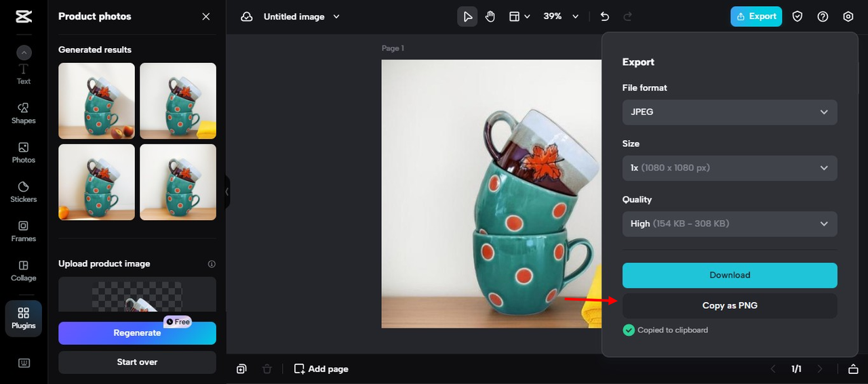Click the Start over button
Viewport: 868px width, 384px height.
137,362
